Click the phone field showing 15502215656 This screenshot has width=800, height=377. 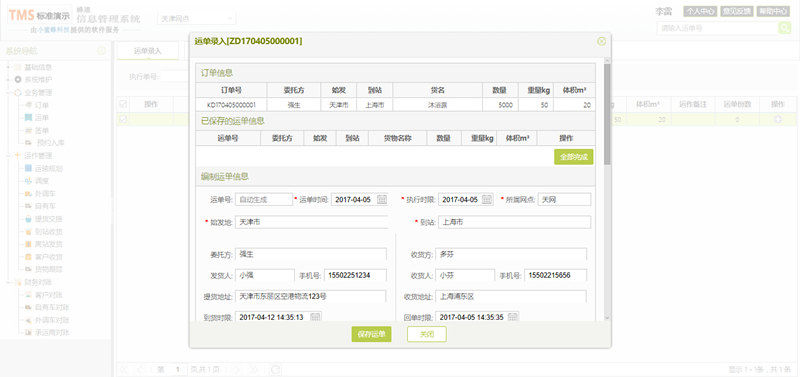pos(555,275)
